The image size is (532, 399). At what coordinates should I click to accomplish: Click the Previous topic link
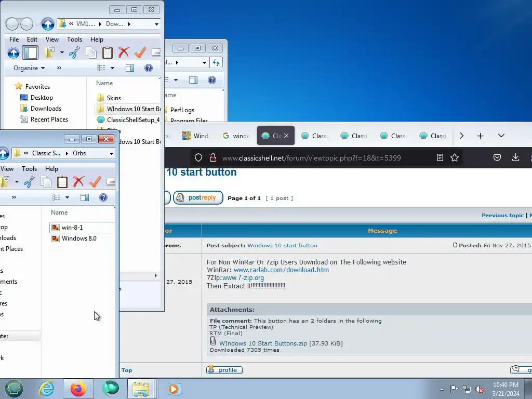pyautogui.click(x=502, y=216)
